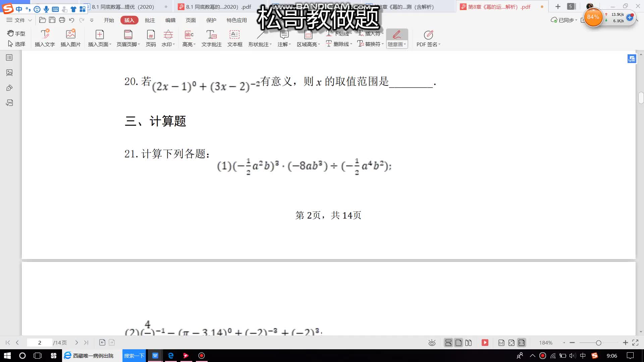Open the signature panel icon in sidebar
The width and height of the screenshot is (644, 362).
[x=9, y=103]
